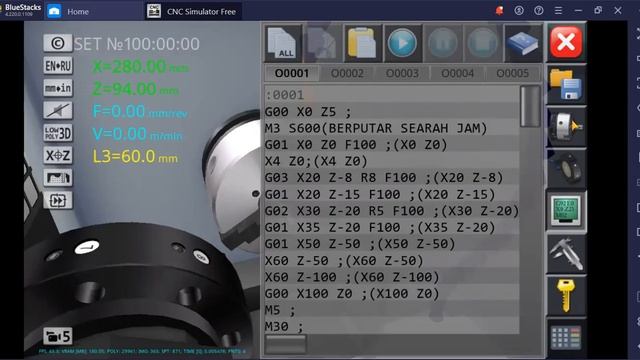
Task: Close the program editor with red X
Action: 566,42
